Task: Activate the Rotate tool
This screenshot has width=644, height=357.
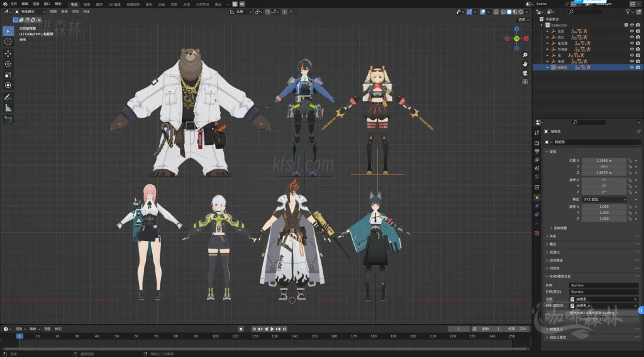Action: click(x=8, y=64)
